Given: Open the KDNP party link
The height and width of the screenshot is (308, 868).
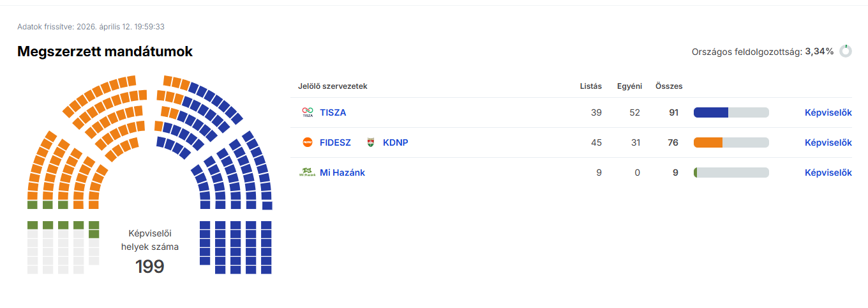Looking at the screenshot, I should click(x=395, y=142).
